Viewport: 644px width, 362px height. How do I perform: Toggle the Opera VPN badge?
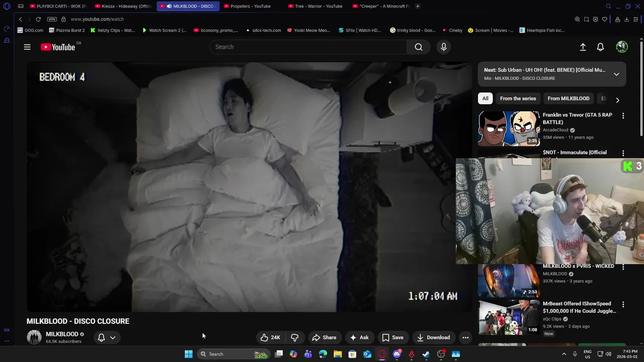pos(52,19)
